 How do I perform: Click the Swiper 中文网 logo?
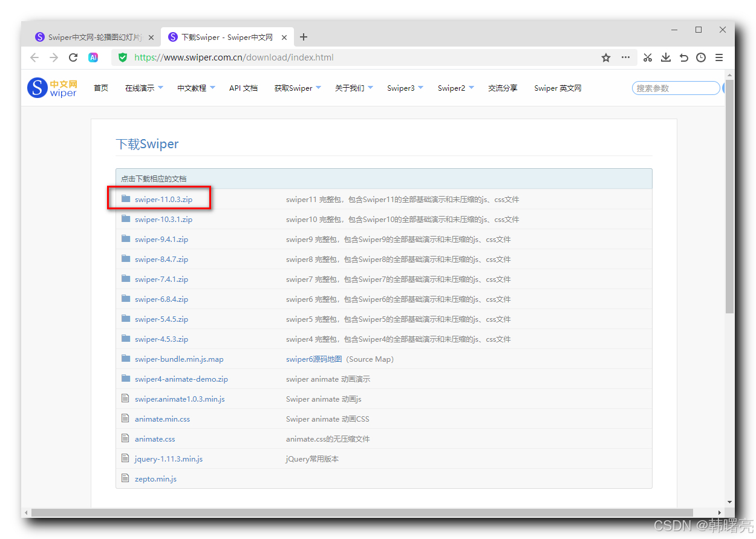tap(52, 88)
